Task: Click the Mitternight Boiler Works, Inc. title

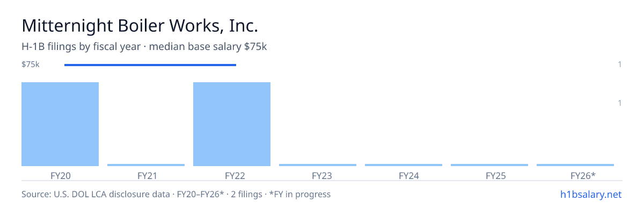Action: 140,25
